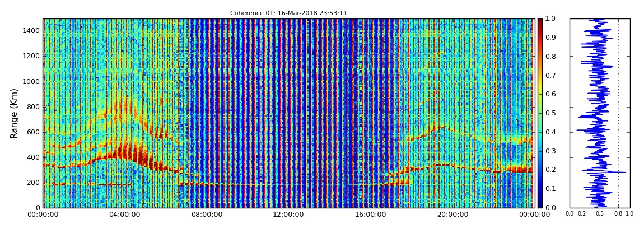
Task: Click the red high-coherence trace near 04:00:00
Action: point(125,153)
